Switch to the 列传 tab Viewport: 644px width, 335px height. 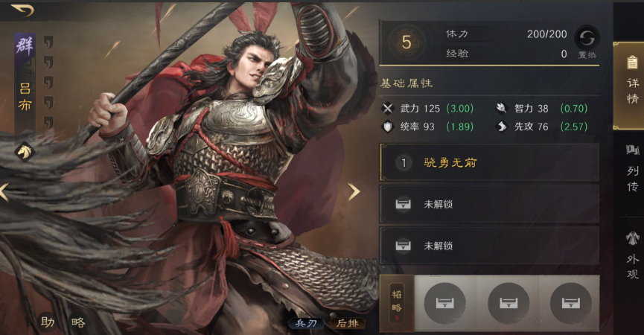pyautogui.click(x=632, y=168)
